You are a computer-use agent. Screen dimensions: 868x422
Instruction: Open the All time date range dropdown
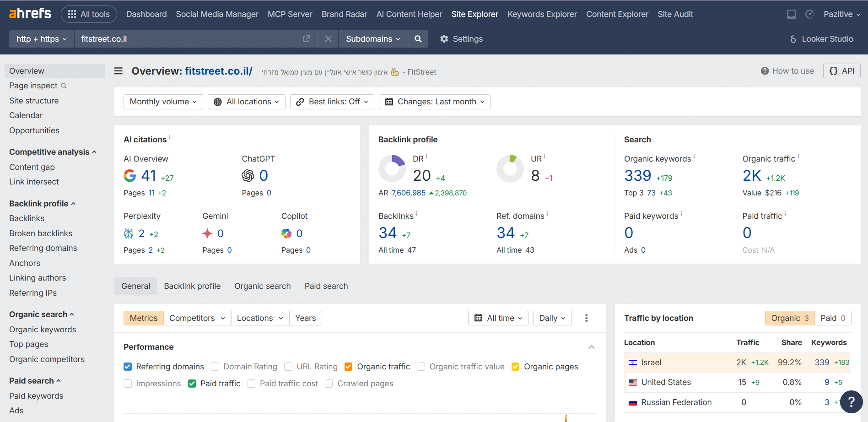point(498,318)
